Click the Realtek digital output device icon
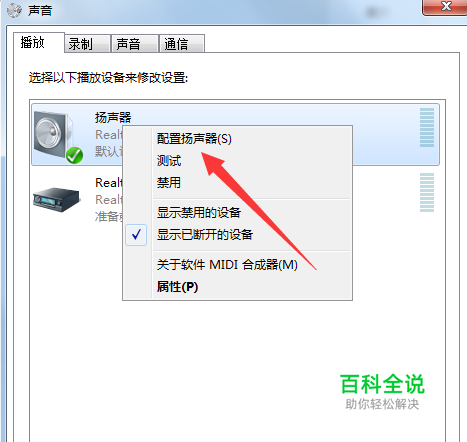Viewport: 467px width, 442px height. (57, 199)
